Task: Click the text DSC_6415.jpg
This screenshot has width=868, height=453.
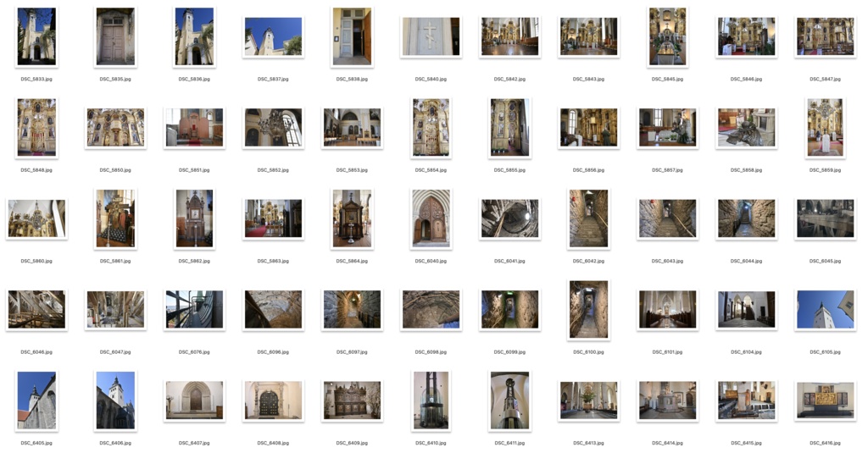Action: [746, 443]
